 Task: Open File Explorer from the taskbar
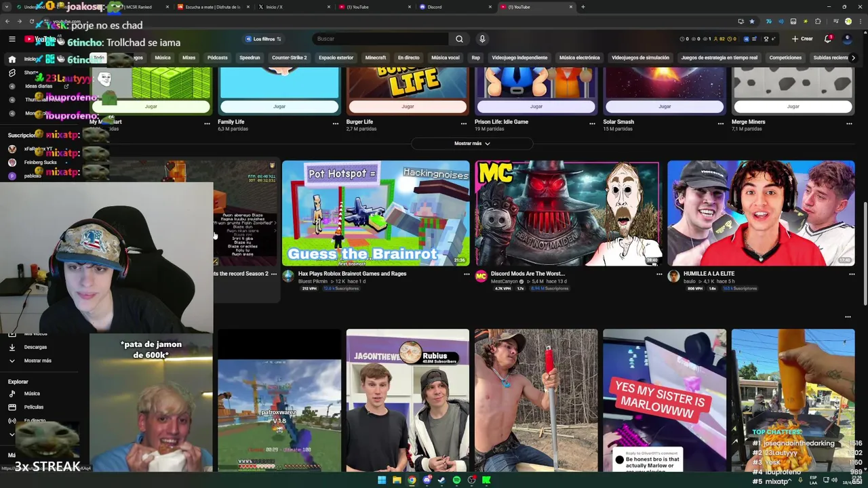coord(397,480)
